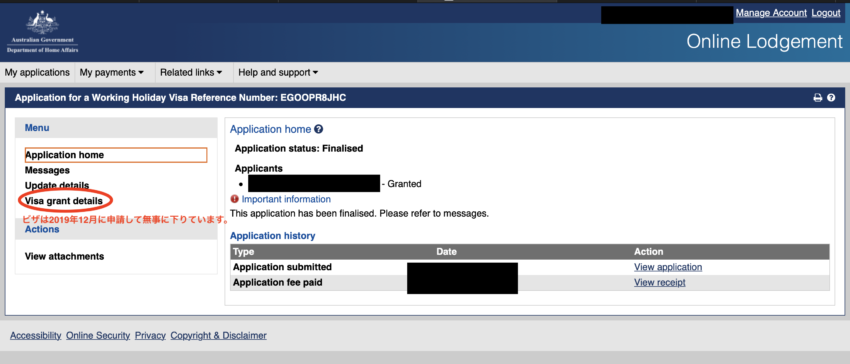Expand the Related links dropdown
Image resolution: width=850 pixels, height=364 pixels.
pyautogui.click(x=191, y=72)
